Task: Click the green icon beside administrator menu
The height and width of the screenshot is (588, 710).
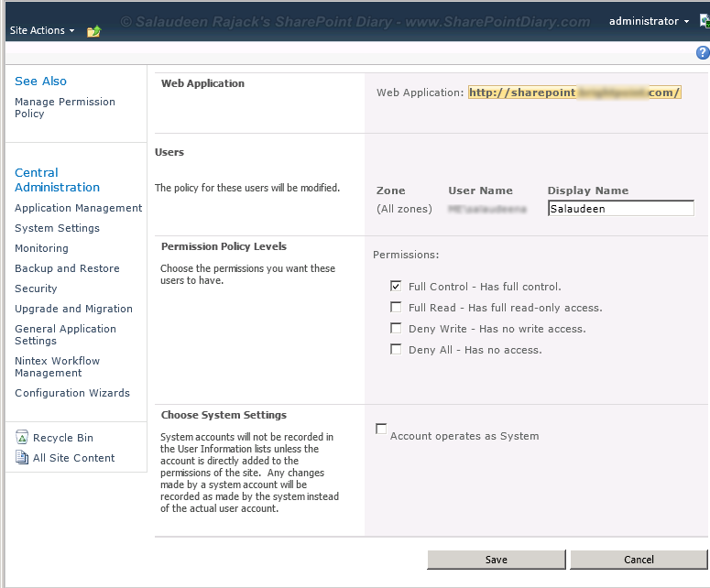Action: tap(705, 20)
